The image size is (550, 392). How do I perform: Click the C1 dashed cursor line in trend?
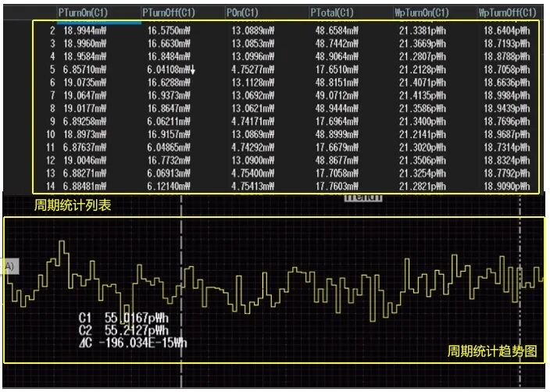click(x=181, y=291)
